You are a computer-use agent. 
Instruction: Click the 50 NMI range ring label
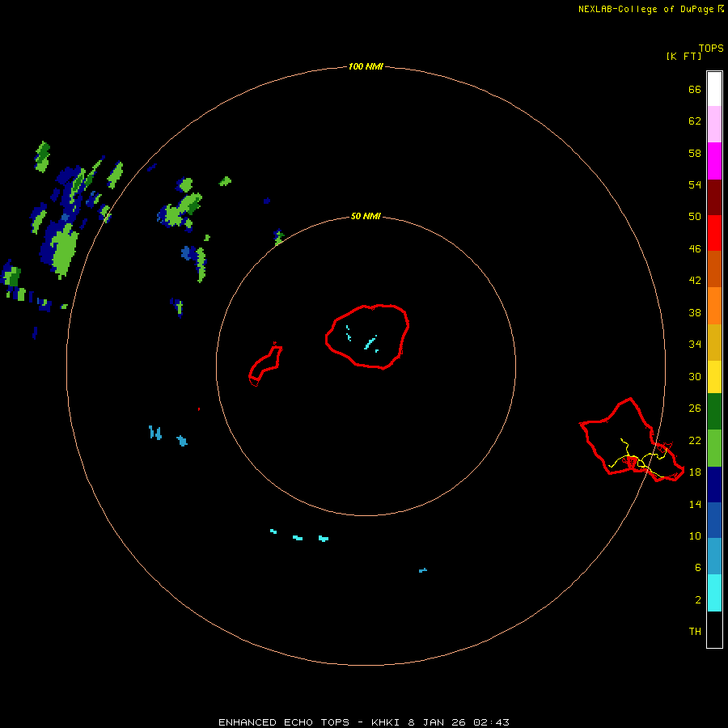(366, 216)
